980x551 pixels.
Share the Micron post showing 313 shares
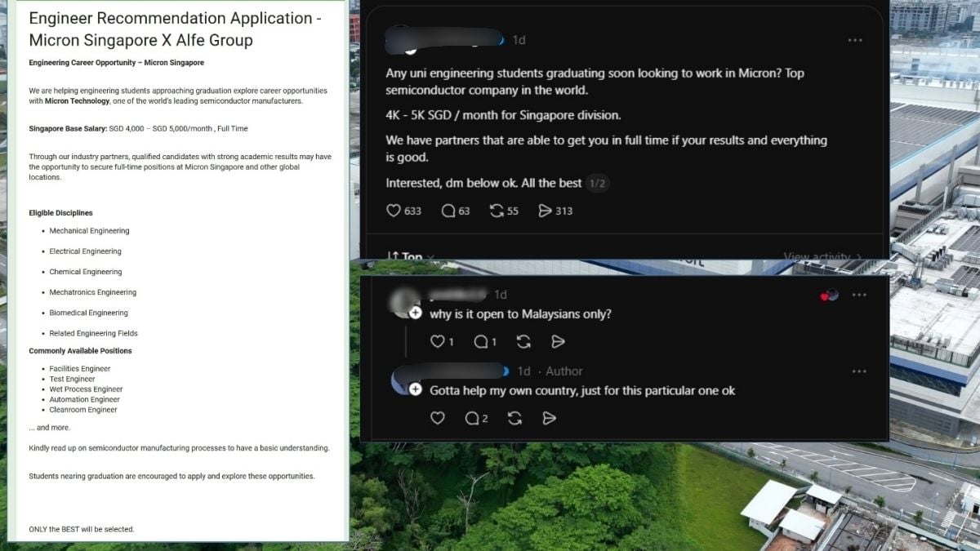point(545,211)
